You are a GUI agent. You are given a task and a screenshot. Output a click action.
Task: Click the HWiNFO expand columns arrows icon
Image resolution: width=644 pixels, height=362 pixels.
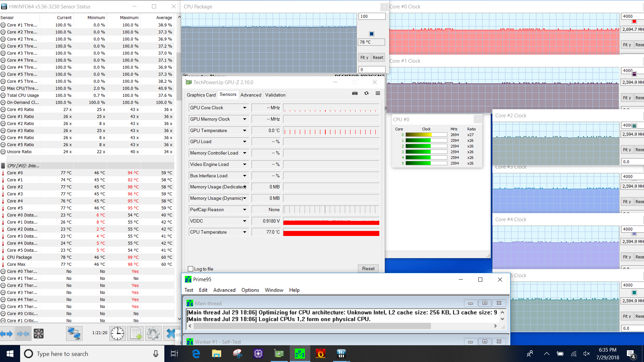[x=6, y=334]
